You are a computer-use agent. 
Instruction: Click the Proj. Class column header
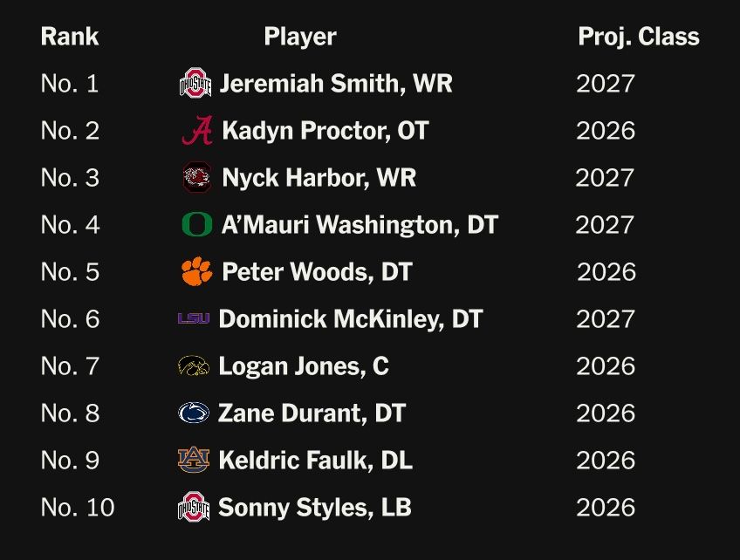pyautogui.click(x=639, y=37)
